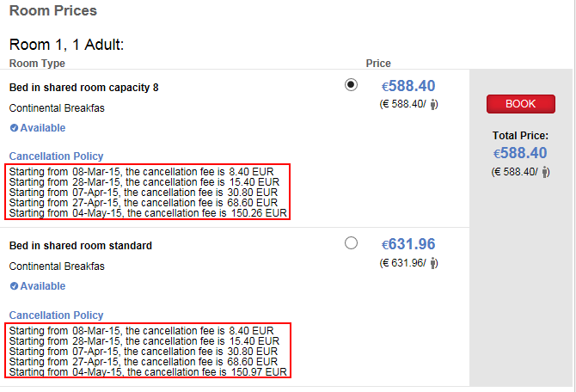Click the Available link for first room

(43, 128)
